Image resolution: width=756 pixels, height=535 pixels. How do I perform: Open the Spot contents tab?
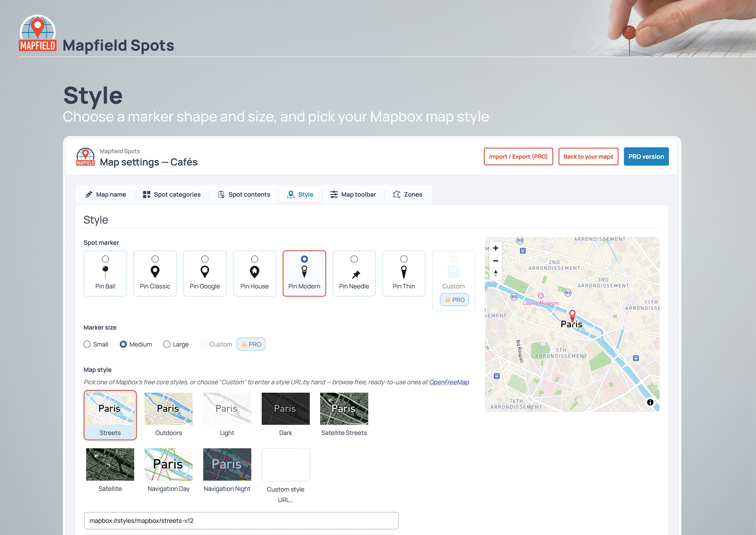pyautogui.click(x=244, y=194)
